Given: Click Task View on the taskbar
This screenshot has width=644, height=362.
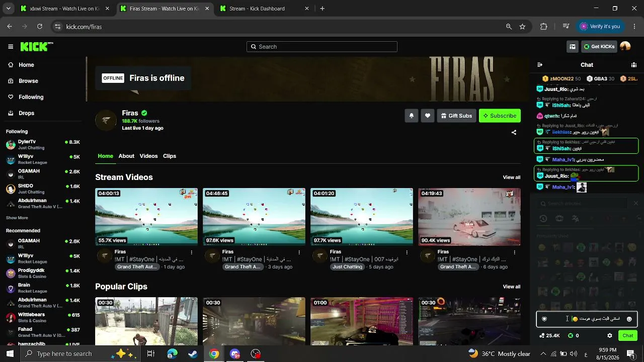Looking at the screenshot, I should pos(151,354).
